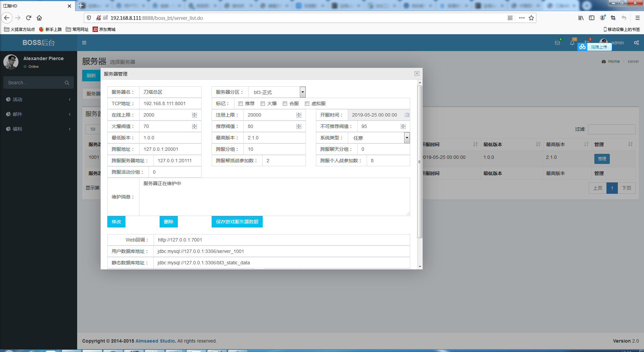Expand the 活动 sidebar menu
Screen dimensions: 644x352
39,99
